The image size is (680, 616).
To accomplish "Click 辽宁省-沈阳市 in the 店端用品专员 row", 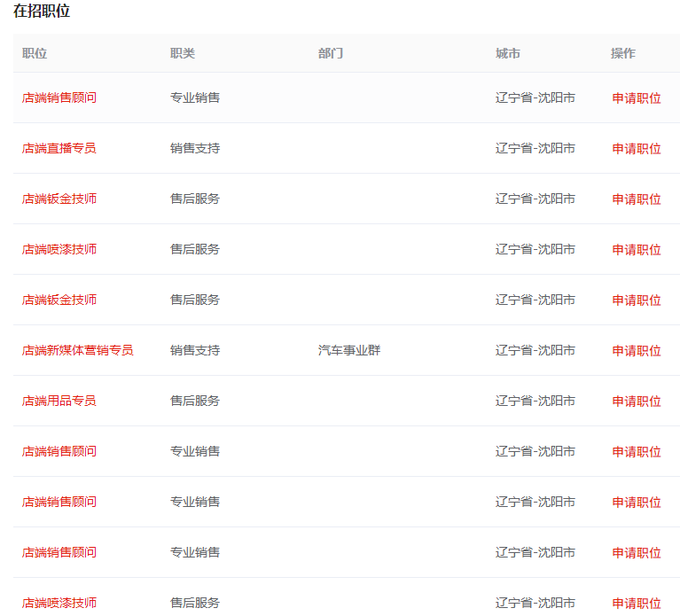I will 535,401.
